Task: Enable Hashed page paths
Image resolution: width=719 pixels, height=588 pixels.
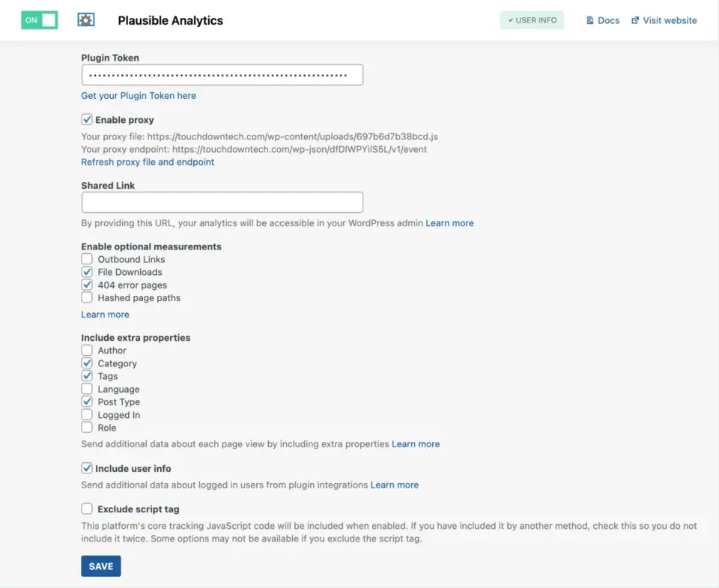Action: 87,297
